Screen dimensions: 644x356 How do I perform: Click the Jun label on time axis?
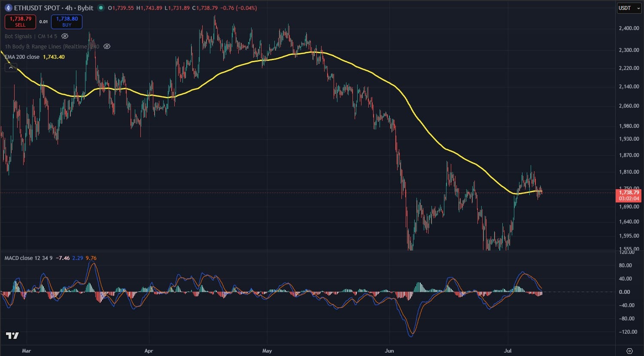(389, 351)
